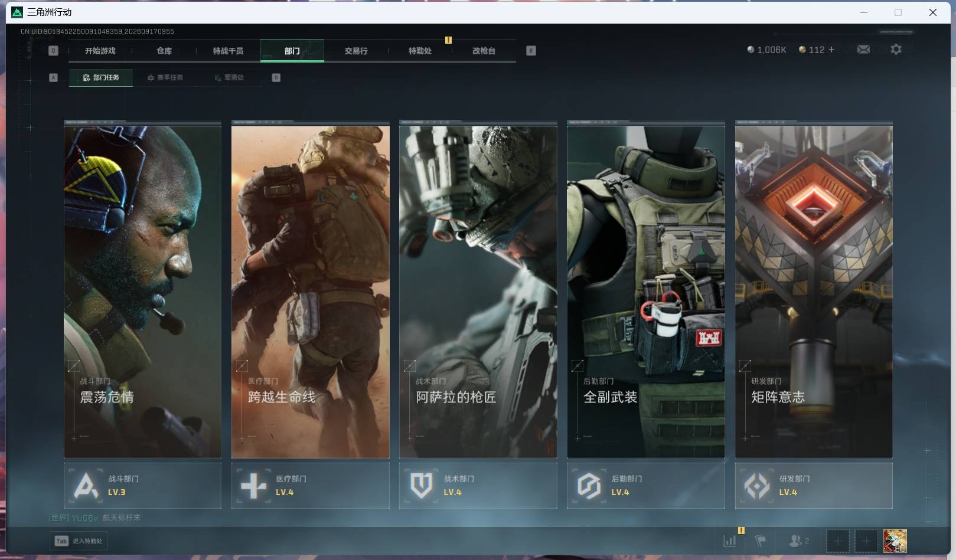Viewport: 956px width, 560px height.
Task: Click the world chat message line
Action: [x=95, y=518]
